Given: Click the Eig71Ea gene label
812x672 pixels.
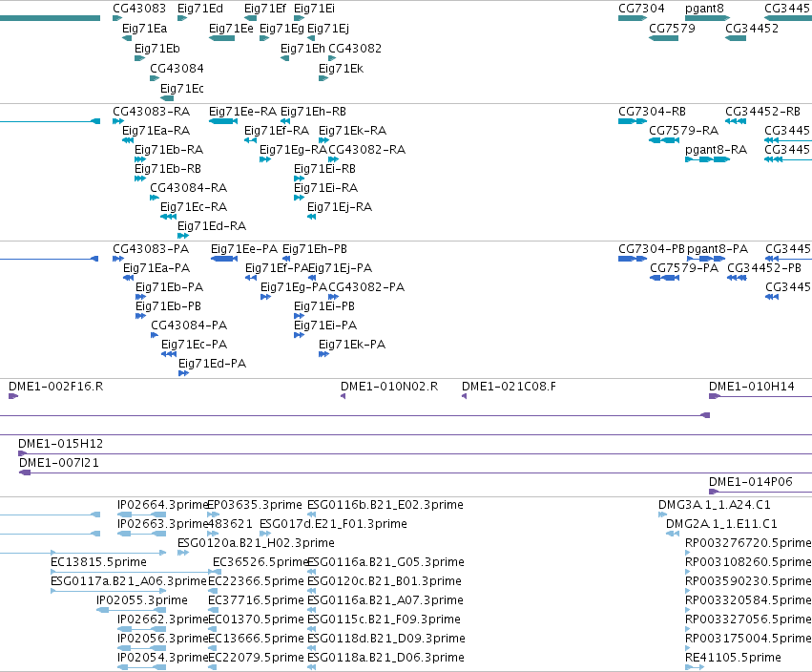Looking at the screenshot, I should [x=144, y=29].
